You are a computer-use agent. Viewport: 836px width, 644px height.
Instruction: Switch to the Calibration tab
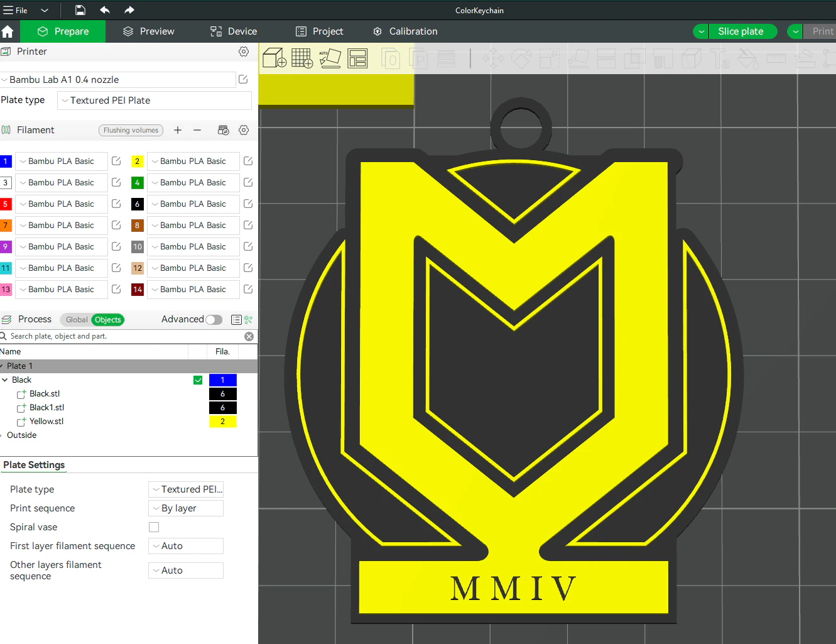(x=405, y=31)
